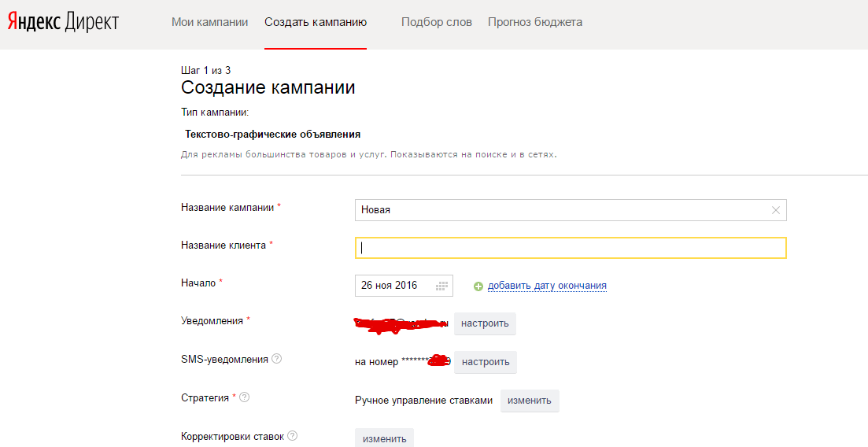This screenshot has width=868, height=447.
Task: Open the Мои кампании tab
Action: (x=209, y=22)
